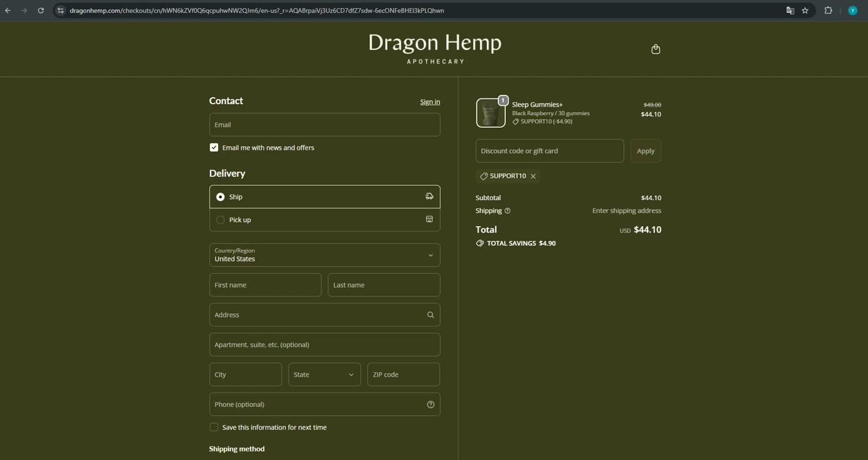Click the translate page icon
This screenshot has height=460, width=868.
(790, 10)
